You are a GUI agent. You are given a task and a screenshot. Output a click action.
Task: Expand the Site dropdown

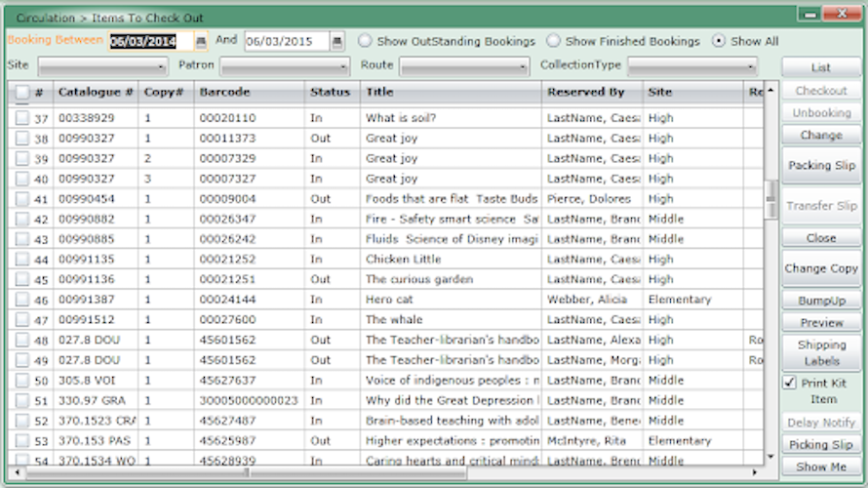(x=102, y=66)
